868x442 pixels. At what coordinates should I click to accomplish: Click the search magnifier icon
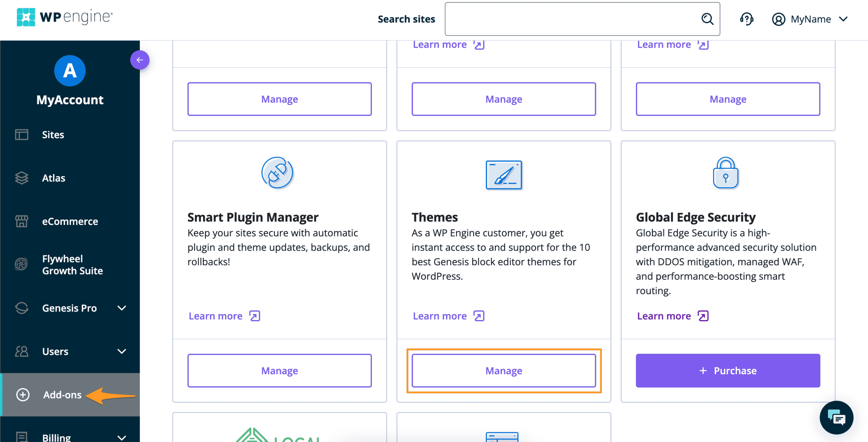707,19
